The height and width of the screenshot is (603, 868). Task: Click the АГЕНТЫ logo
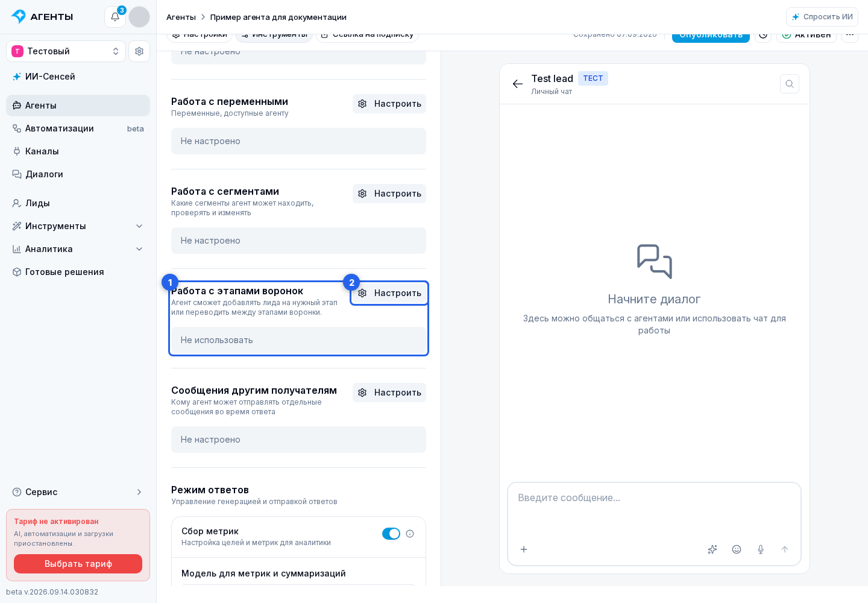(x=42, y=17)
